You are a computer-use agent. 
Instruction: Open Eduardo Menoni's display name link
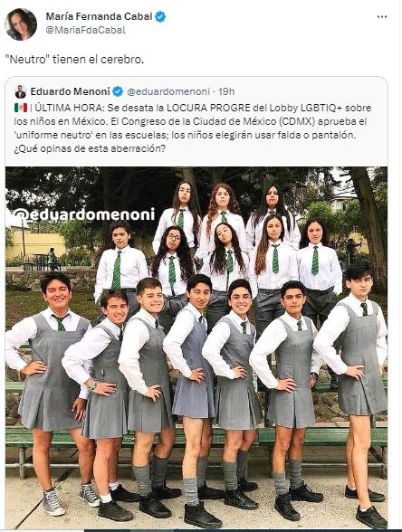pos(71,91)
